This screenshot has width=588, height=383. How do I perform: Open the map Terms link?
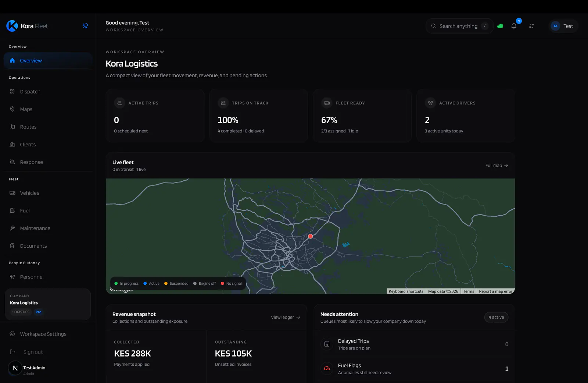pyautogui.click(x=469, y=291)
